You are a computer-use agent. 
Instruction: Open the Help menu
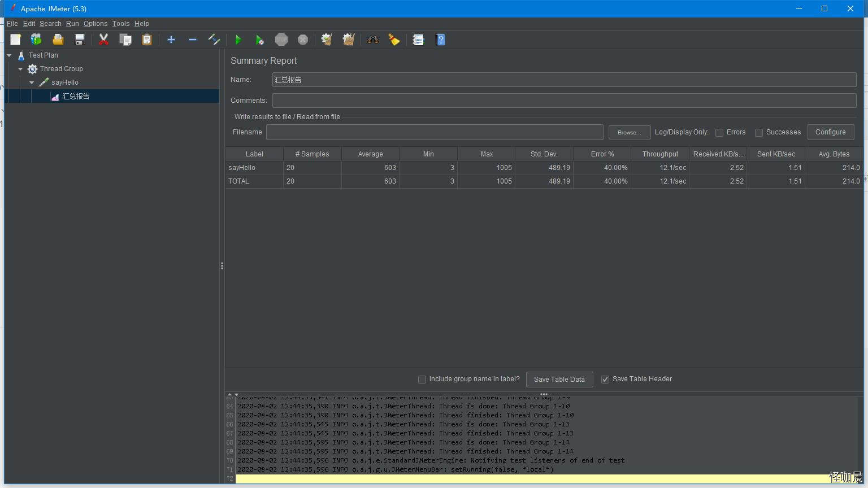(x=142, y=24)
